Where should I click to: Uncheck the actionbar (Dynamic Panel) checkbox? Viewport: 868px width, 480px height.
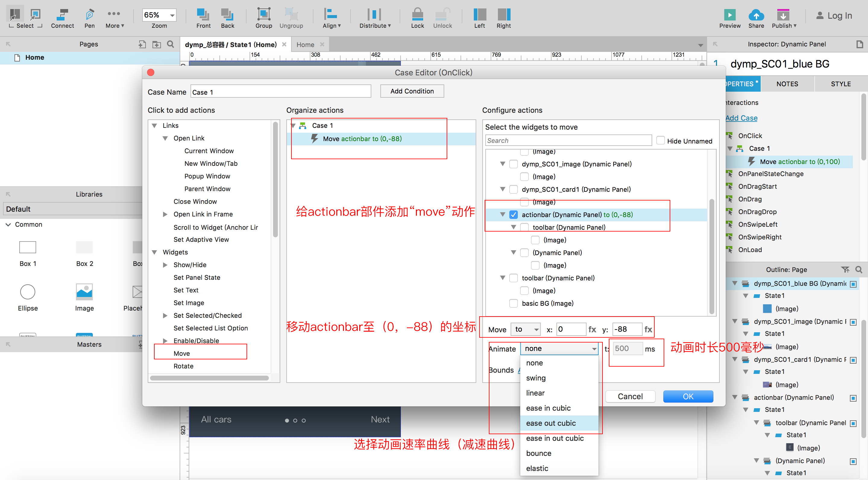[x=513, y=215]
